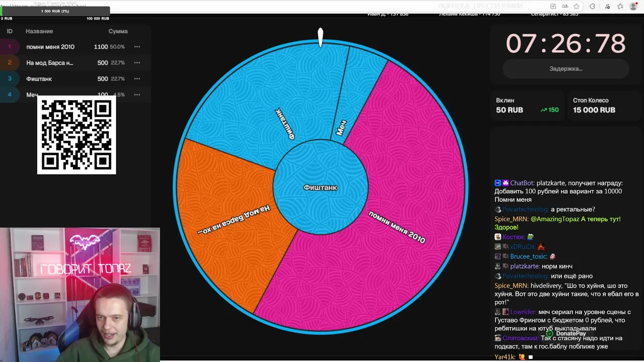Click the 07:26:78 countdown timer
Viewport: 644px width, 362px height.
click(566, 44)
